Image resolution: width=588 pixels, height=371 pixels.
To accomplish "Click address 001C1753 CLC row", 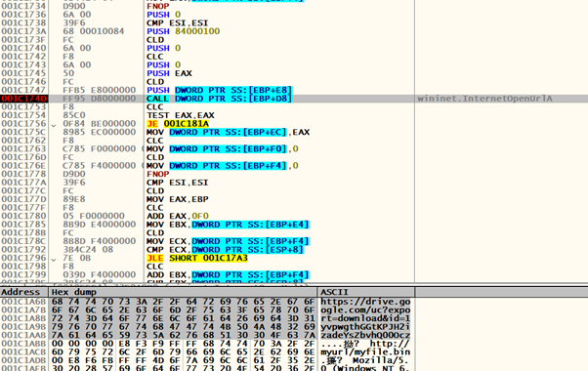I will [x=23, y=106].
